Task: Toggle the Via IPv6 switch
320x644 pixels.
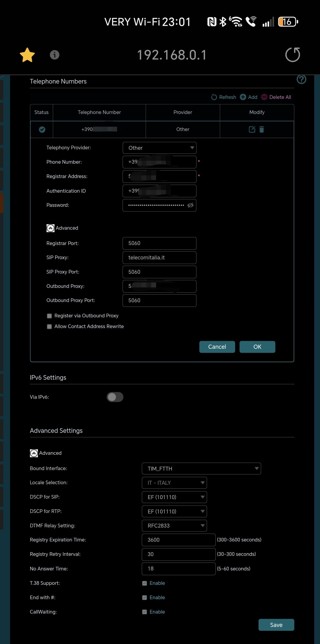Action: point(115,397)
